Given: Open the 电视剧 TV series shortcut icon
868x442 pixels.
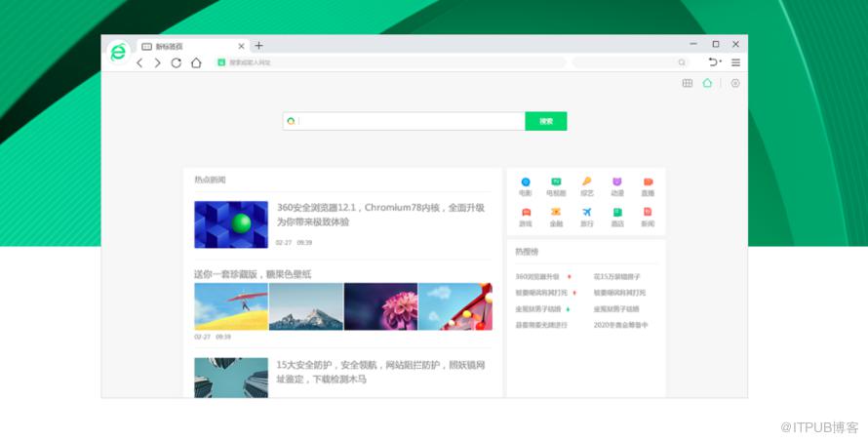Looking at the screenshot, I should [x=556, y=181].
